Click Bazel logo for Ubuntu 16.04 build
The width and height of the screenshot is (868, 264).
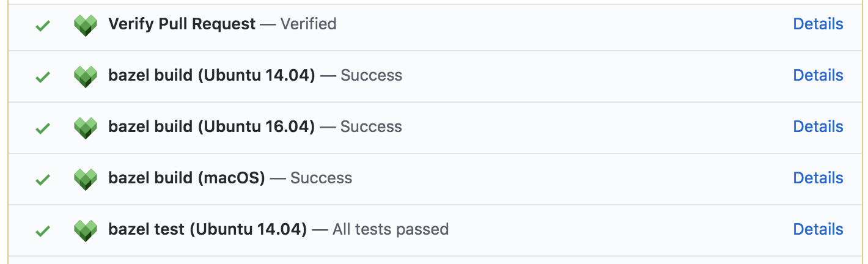[86, 128]
